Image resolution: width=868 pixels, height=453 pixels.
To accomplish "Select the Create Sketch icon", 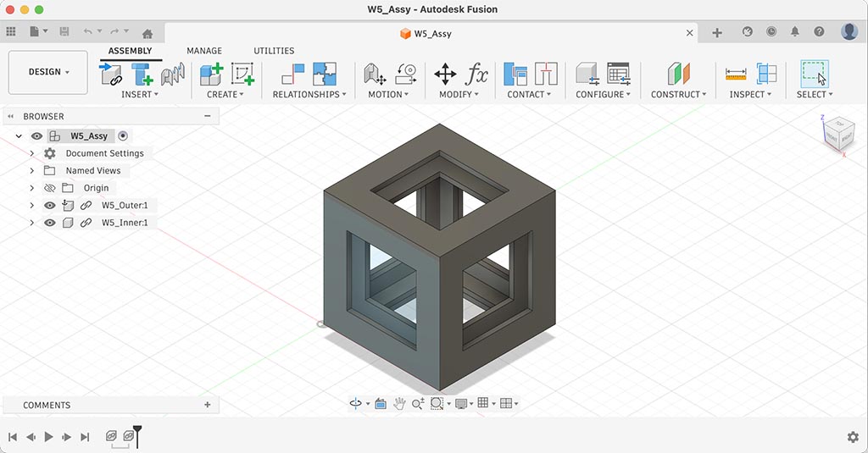I will (x=242, y=75).
